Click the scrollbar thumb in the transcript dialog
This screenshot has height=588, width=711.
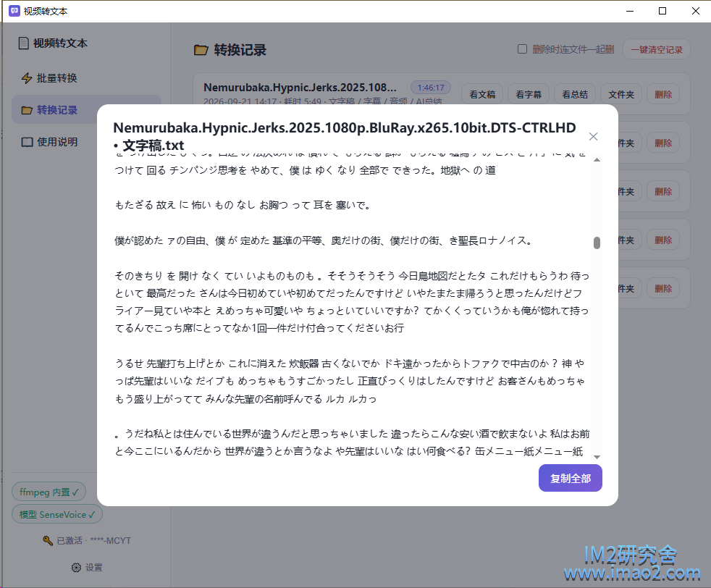(x=597, y=243)
